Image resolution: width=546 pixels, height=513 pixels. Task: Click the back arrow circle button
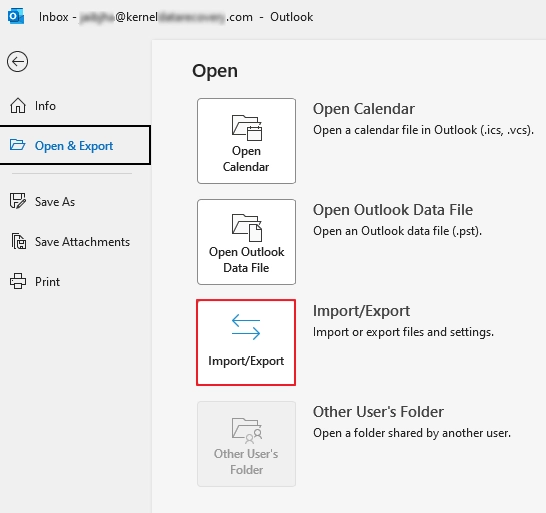pos(17,62)
